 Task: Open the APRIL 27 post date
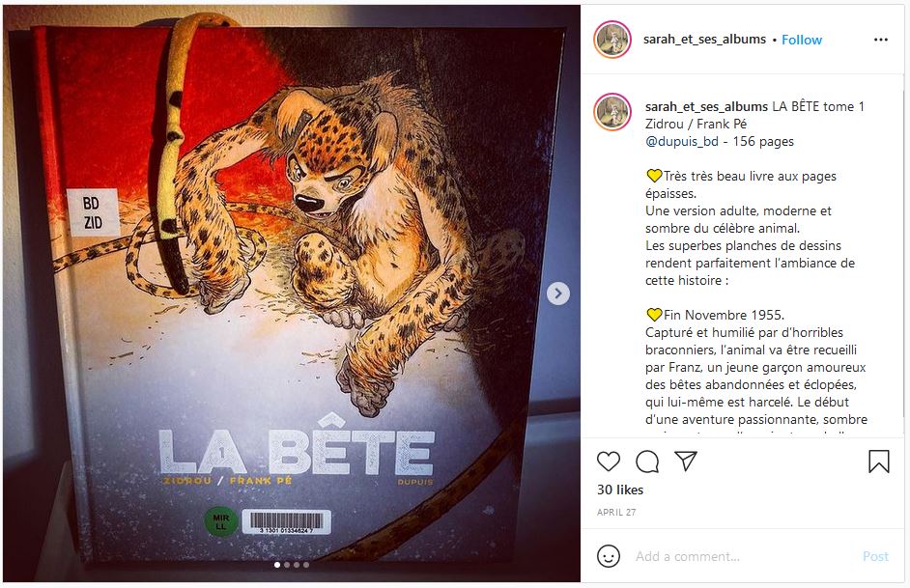[616, 512]
